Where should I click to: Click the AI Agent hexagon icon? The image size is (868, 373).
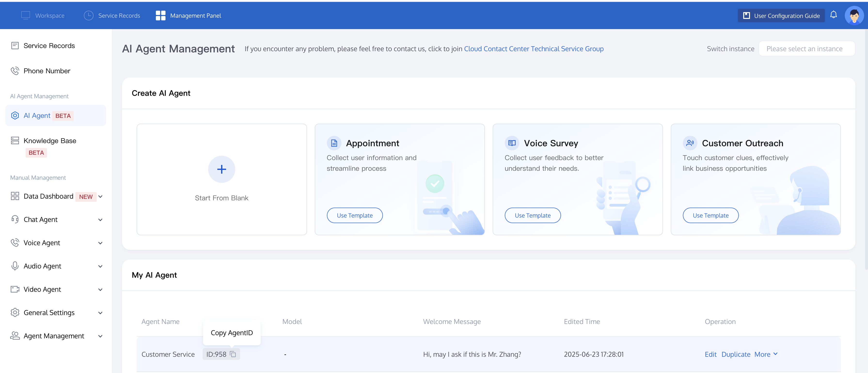pos(15,116)
